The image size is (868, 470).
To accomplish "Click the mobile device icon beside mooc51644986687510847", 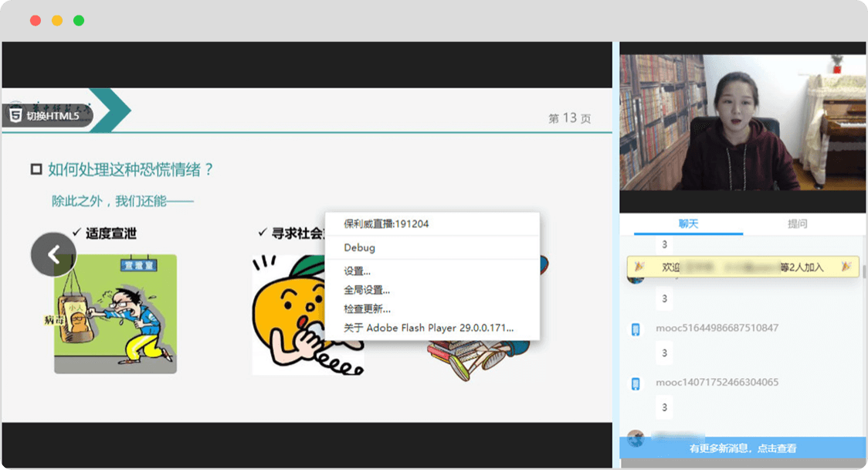I will click(x=636, y=328).
